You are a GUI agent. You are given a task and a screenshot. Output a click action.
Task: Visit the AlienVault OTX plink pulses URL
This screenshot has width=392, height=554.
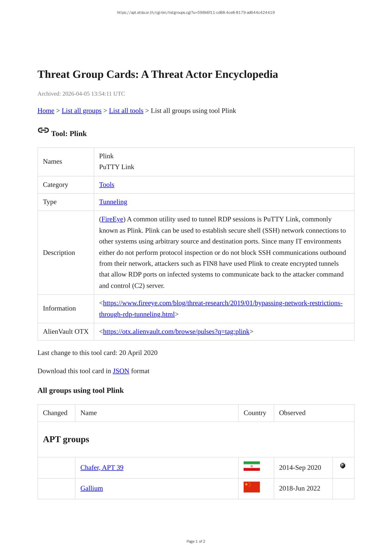click(x=176, y=332)
